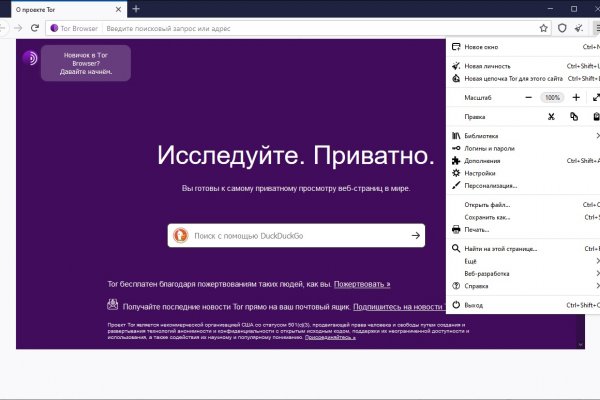Close the 'О проекте Tor' tab
Image resolution: width=600 pixels, height=400 pixels.
119,8
